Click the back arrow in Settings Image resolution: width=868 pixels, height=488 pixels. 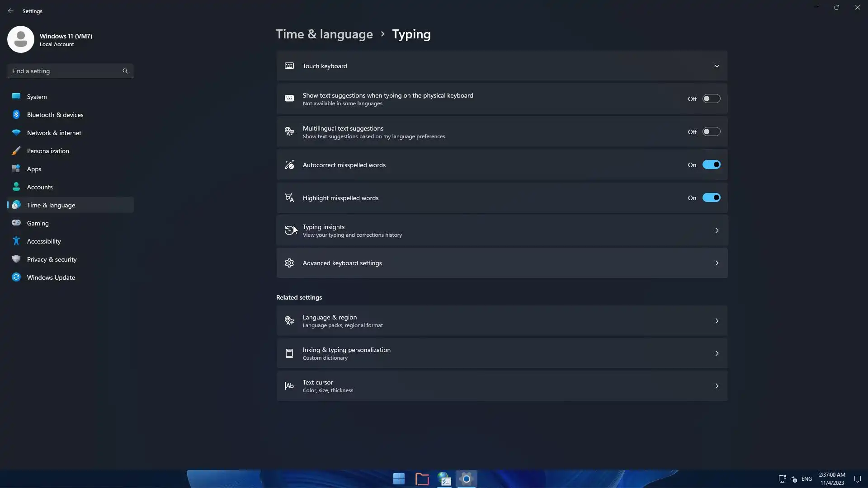click(x=11, y=11)
